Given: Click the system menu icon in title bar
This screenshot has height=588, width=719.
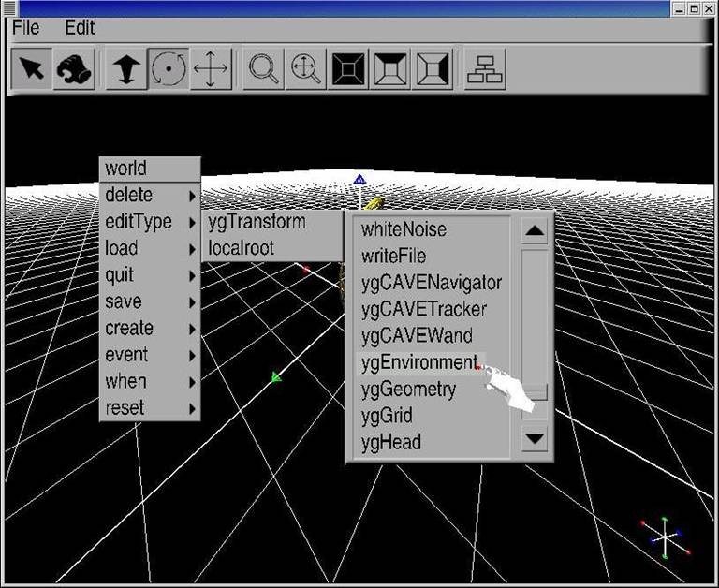Looking at the screenshot, I should [9, 7].
